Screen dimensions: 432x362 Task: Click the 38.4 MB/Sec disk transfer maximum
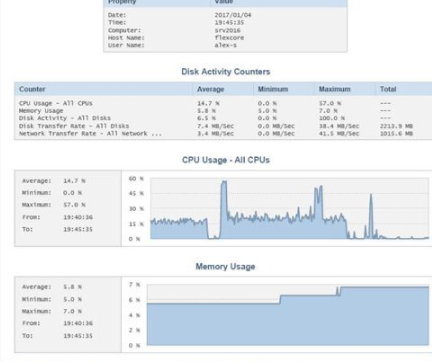(339, 126)
